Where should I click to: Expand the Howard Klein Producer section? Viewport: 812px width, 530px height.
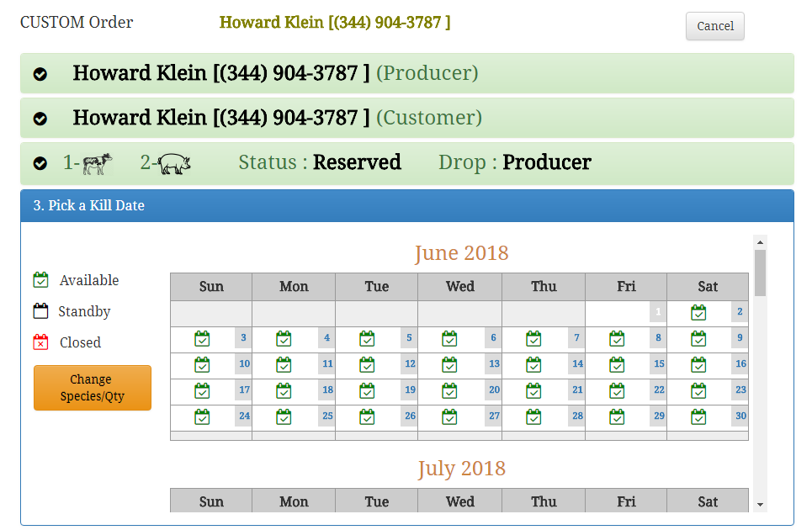[x=407, y=73]
